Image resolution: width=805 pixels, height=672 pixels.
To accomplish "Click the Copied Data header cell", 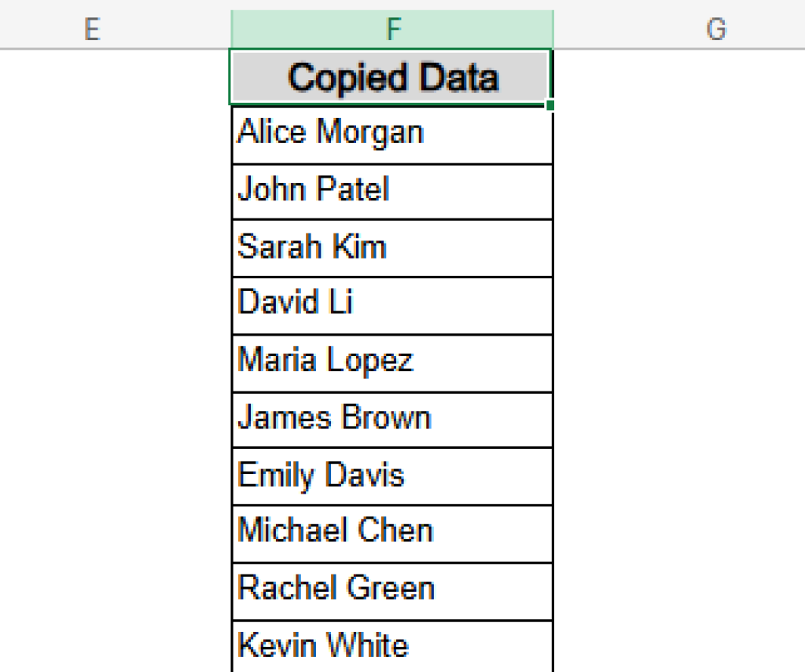I will (x=392, y=76).
